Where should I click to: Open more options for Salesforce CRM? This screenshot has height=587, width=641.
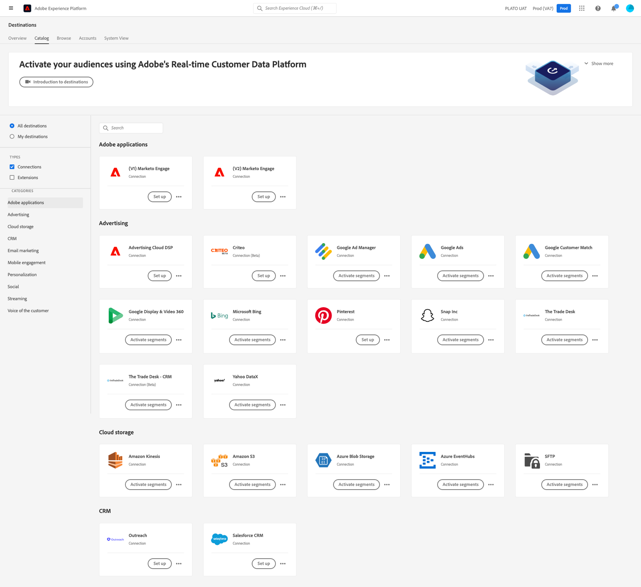(x=283, y=564)
